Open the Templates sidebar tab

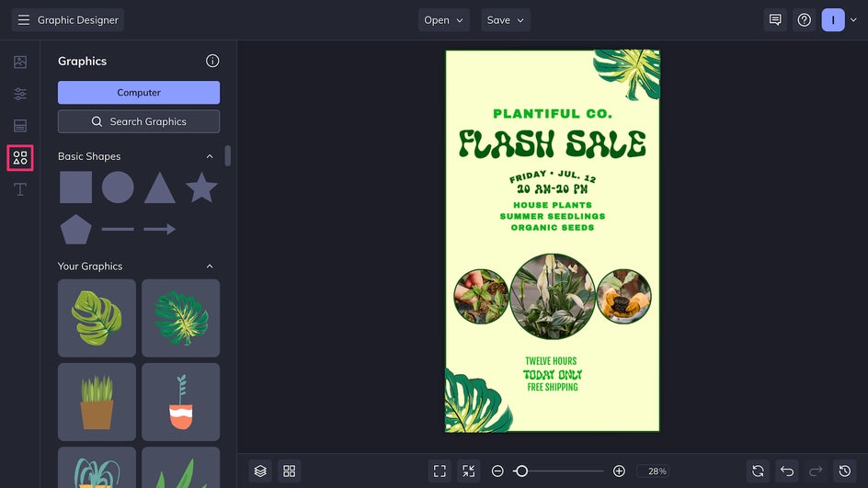20,126
